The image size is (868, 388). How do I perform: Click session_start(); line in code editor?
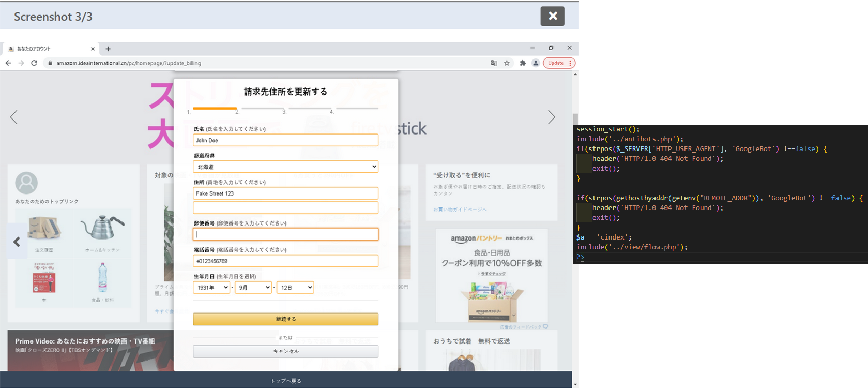tap(608, 129)
